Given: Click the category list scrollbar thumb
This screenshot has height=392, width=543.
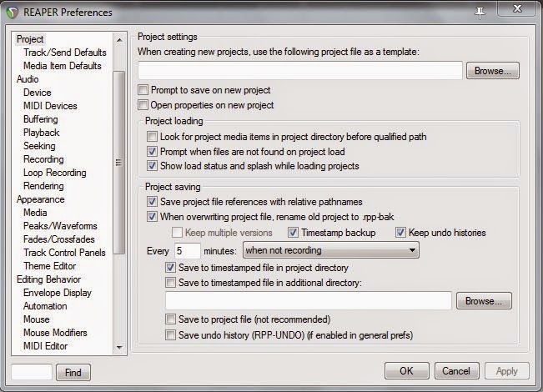Looking at the screenshot, I should pos(119,163).
